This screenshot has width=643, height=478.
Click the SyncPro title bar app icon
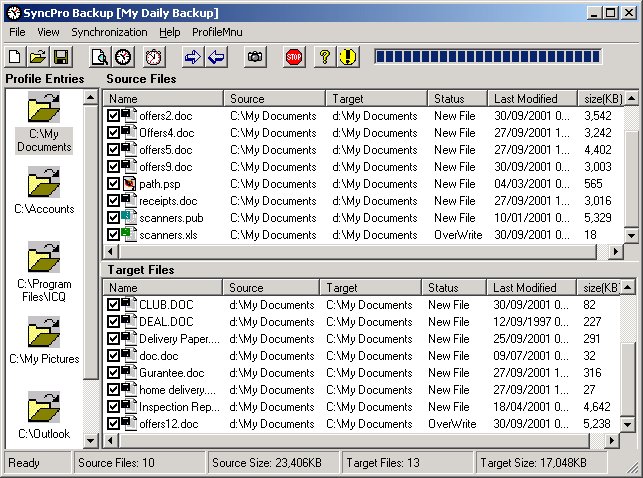click(x=14, y=13)
